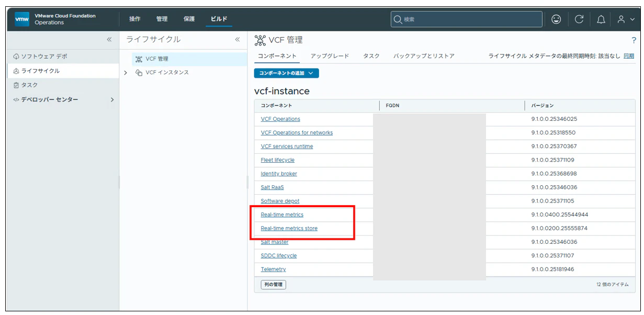Click the VCF 管理 tree node icon
Screen dimensions: 644x315
click(139, 59)
